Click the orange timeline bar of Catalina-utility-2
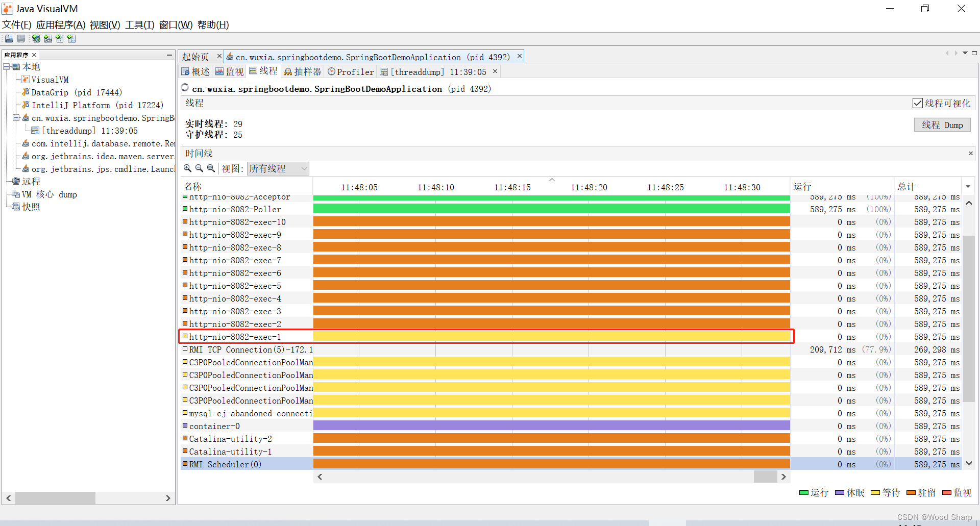This screenshot has height=526, width=980. (x=551, y=438)
